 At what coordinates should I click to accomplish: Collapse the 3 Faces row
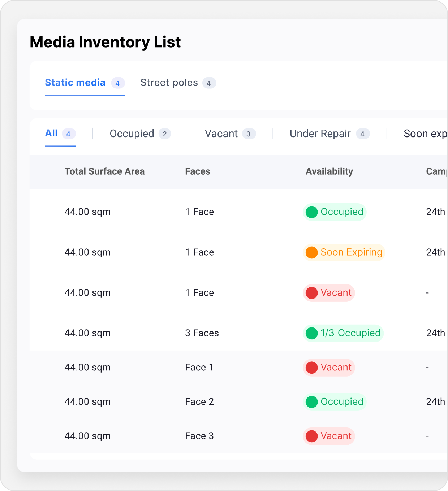[202, 333]
